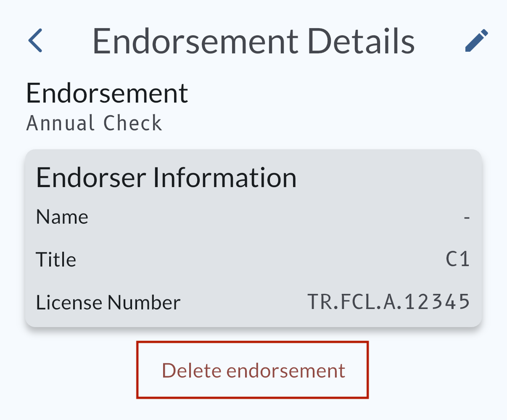
Task: Click the Annual Check endorsement text
Action: pos(94,124)
